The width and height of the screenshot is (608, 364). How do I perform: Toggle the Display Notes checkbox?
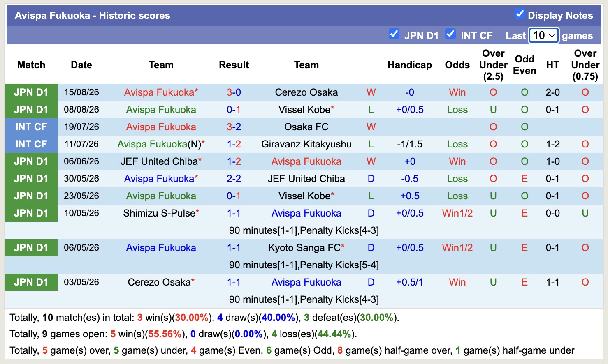pyautogui.click(x=520, y=14)
